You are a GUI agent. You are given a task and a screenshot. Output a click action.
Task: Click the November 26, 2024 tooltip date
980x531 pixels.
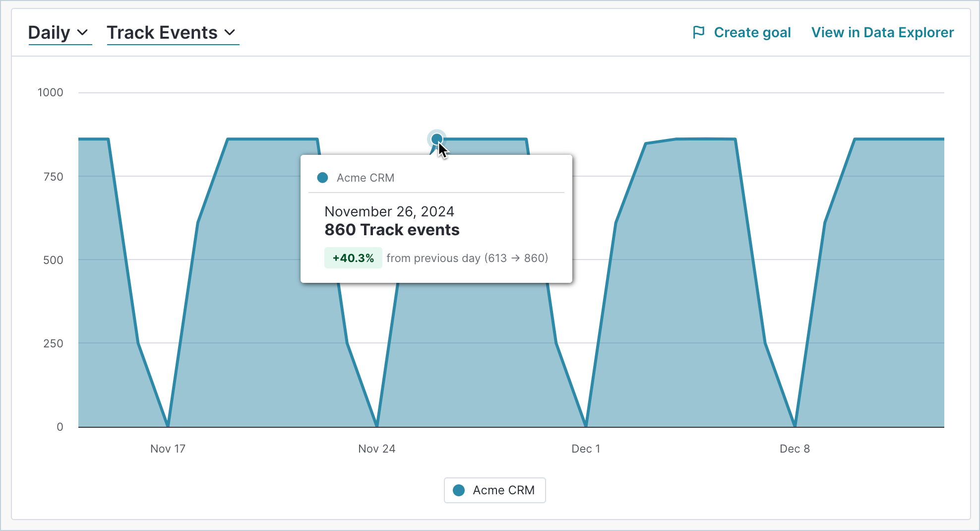389,211
